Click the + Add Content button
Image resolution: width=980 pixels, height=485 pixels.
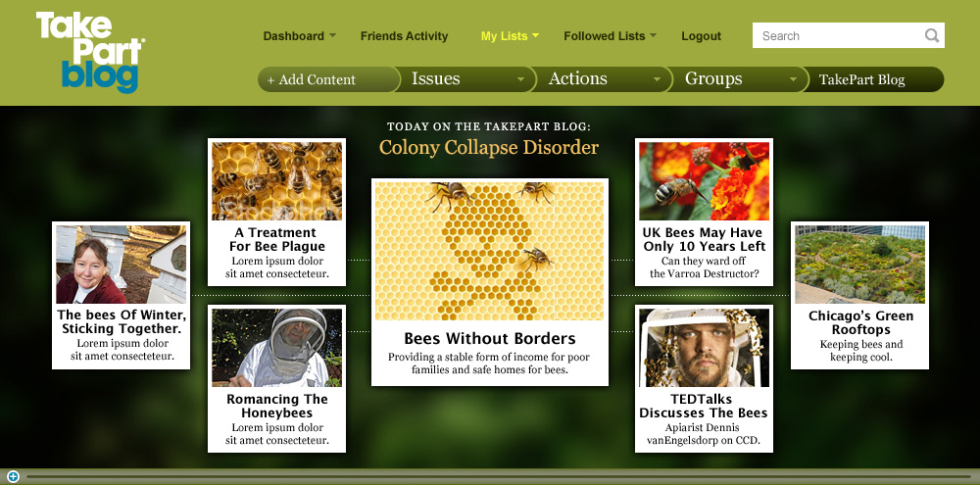coord(328,79)
